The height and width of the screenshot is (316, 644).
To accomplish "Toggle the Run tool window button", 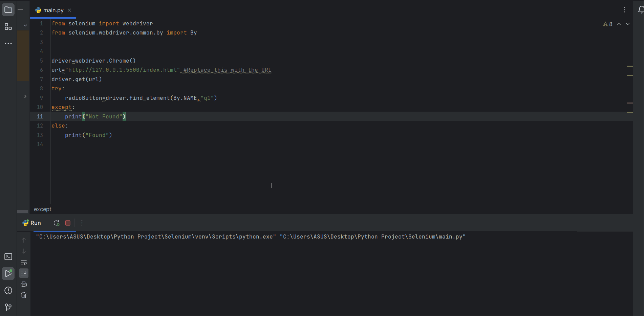I will [8, 273].
